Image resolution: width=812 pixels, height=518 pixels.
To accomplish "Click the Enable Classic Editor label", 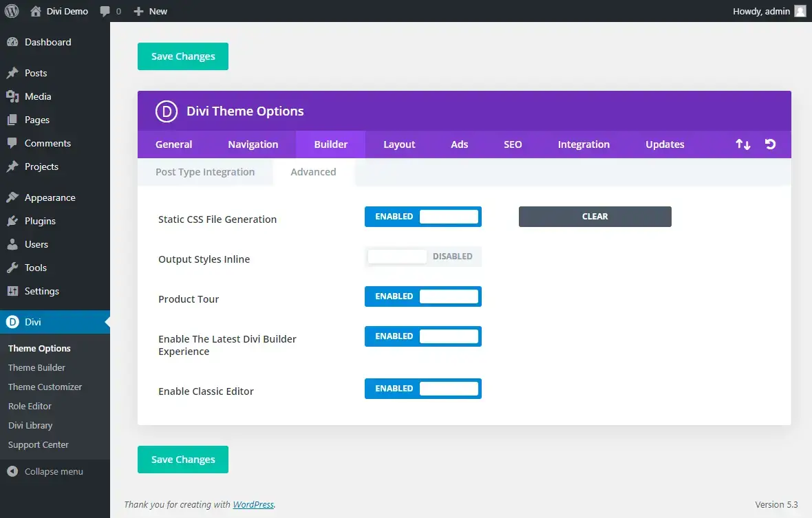I will click(x=206, y=391).
